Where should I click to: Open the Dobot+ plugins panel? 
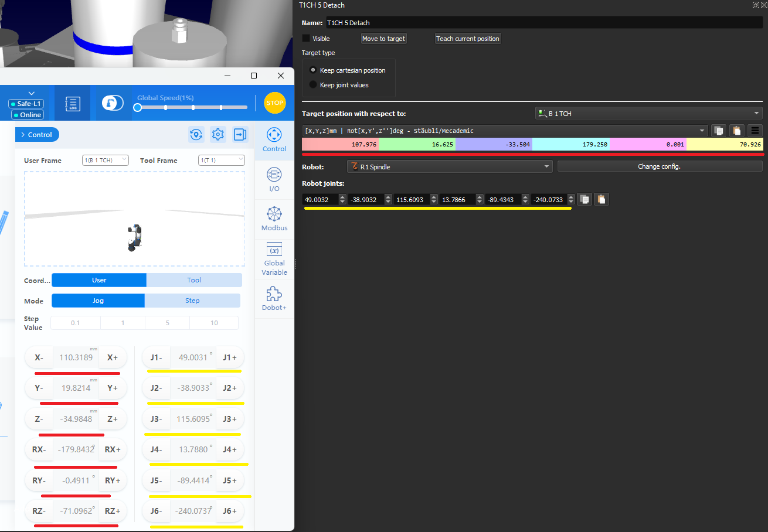click(x=274, y=299)
